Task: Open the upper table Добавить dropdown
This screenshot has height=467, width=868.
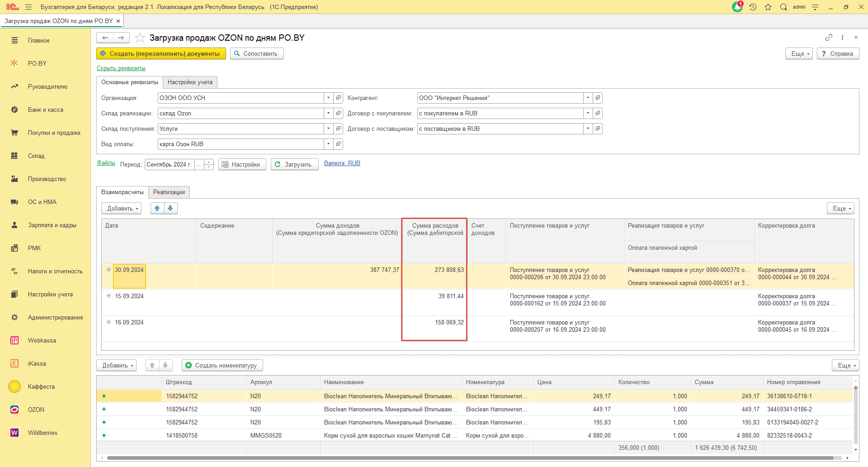Action: pos(122,208)
